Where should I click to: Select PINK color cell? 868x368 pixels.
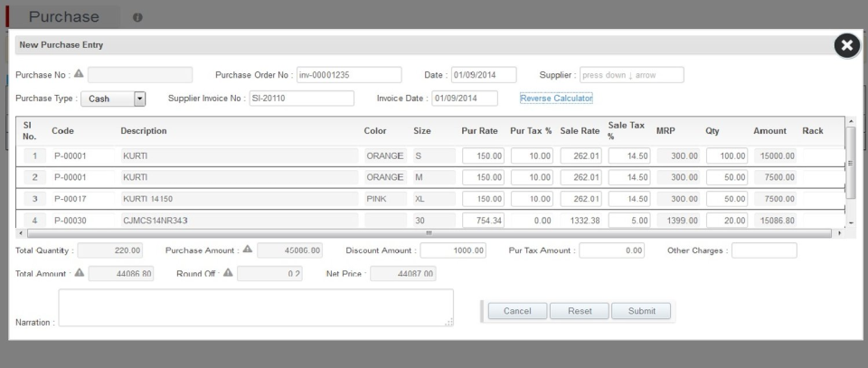[385, 199]
